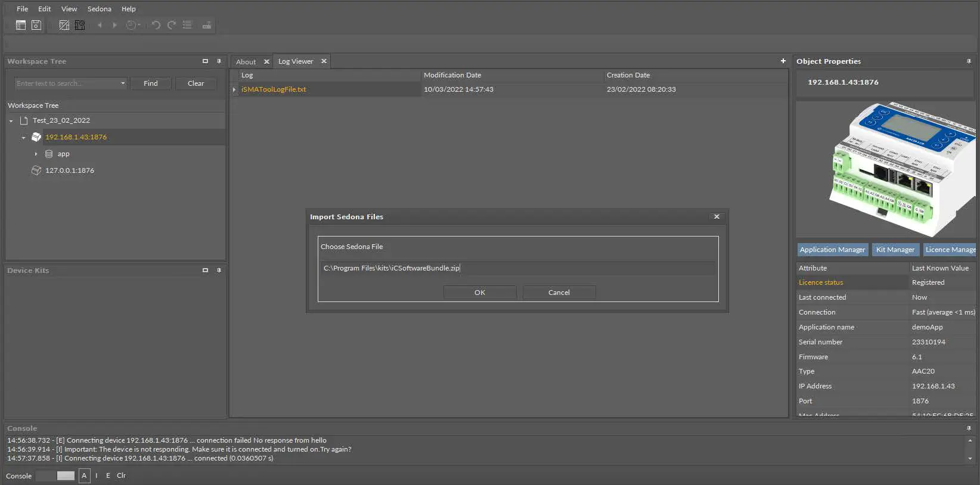The height and width of the screenshot is (485, 980).
Task: Click the plus icon to add tab
Action: [x=783, y=61]
